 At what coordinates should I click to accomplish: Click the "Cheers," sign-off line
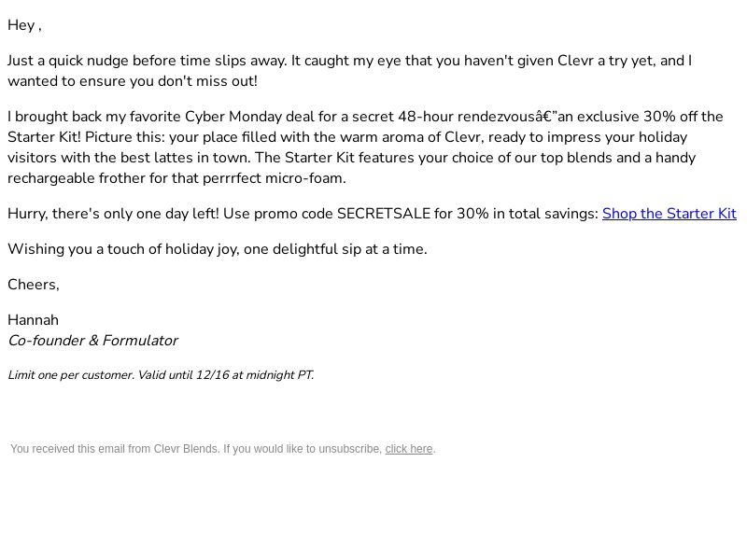click(34, 285)
